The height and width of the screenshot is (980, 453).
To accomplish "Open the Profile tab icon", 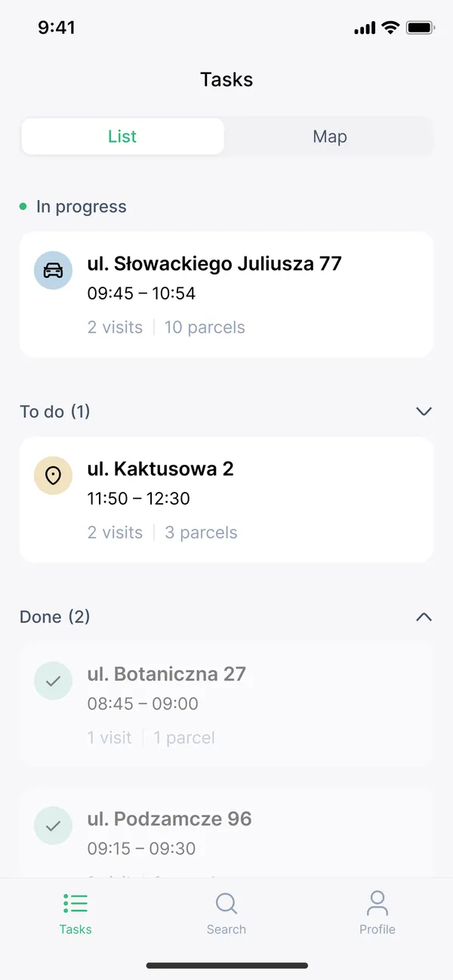I will coord(377,903).
